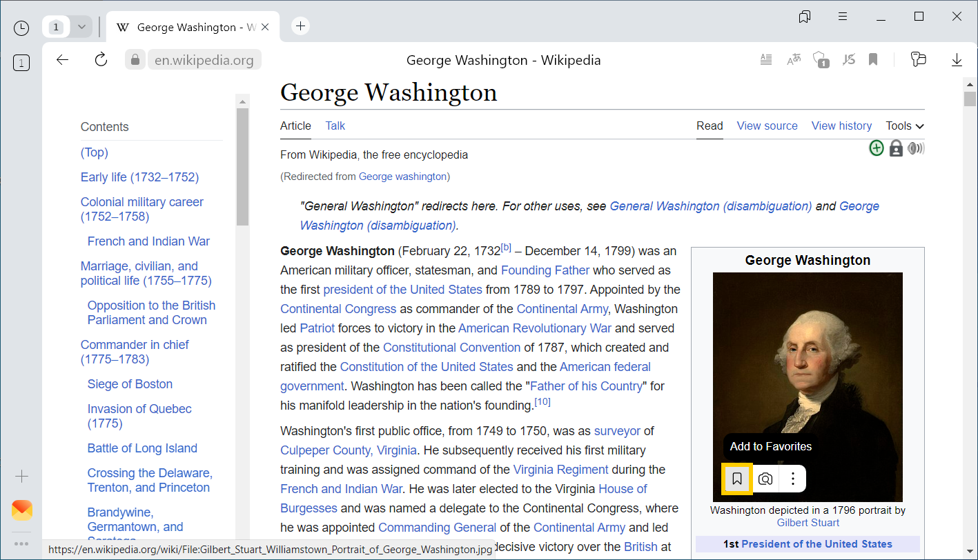
Task: Click Add to Favorites on the portrait
Action: (x=737, y=479)
